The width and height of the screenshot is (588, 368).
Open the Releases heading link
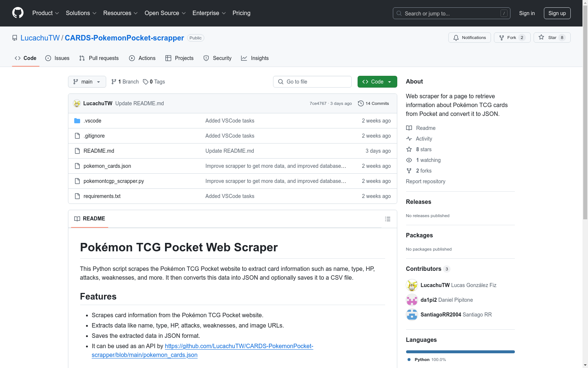(419, 202)
